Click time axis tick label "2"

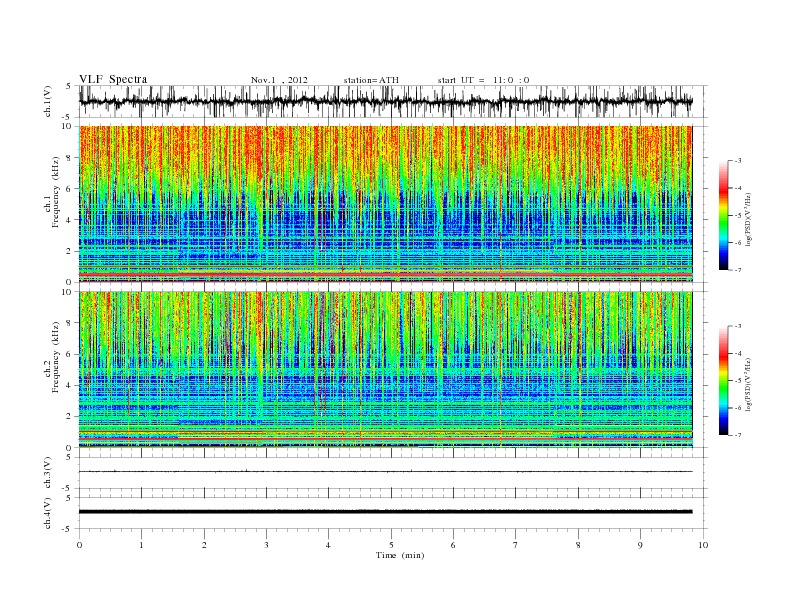(204, 545)
